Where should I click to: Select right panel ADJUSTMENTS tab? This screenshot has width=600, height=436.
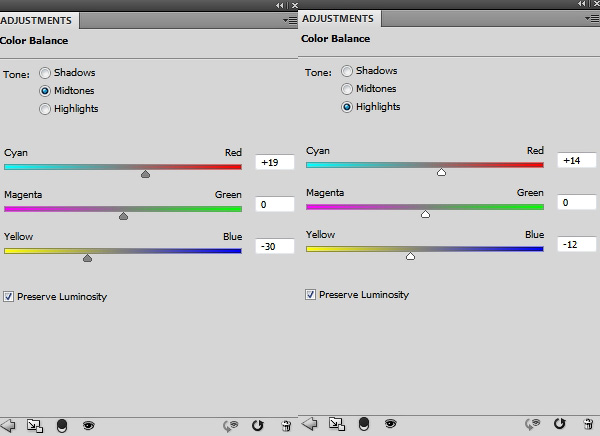point(338,18)
